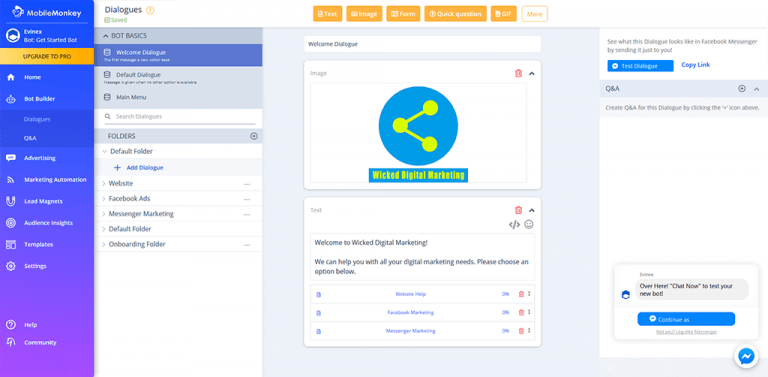Add a Quick question widget
The height and width of the screenshot is (377, 768).
coord(456,14)
